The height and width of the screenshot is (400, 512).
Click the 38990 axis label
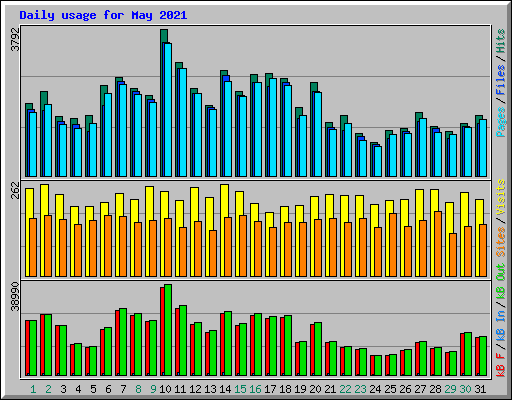pyautogui.click(x=15, y=296)
